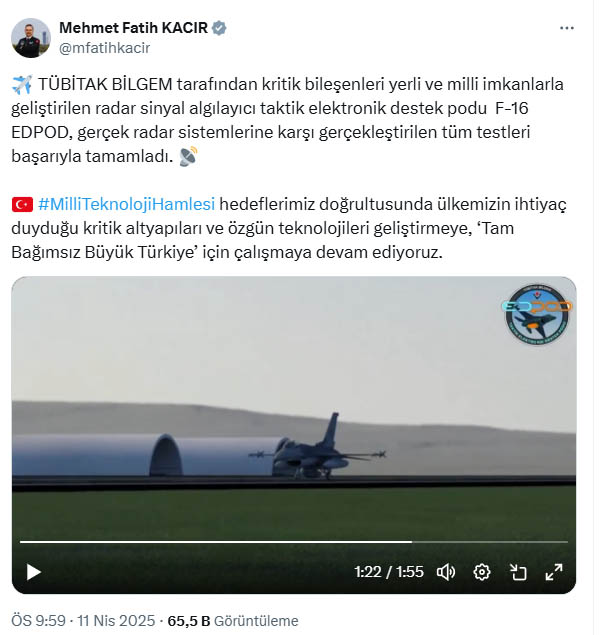Open Mehmet Fatih KACIR's profile picture
602x635 pixels.
(x=31, y=38)
